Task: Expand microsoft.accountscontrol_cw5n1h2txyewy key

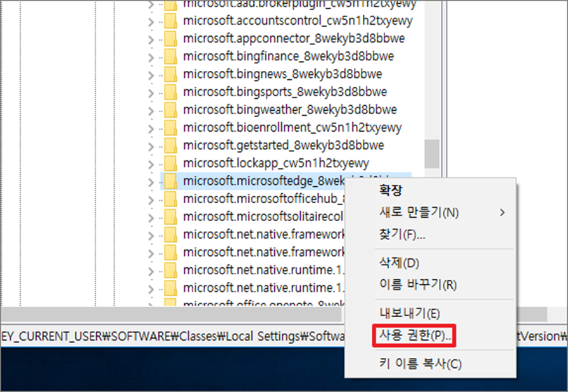Action: [x=151, y=22]
